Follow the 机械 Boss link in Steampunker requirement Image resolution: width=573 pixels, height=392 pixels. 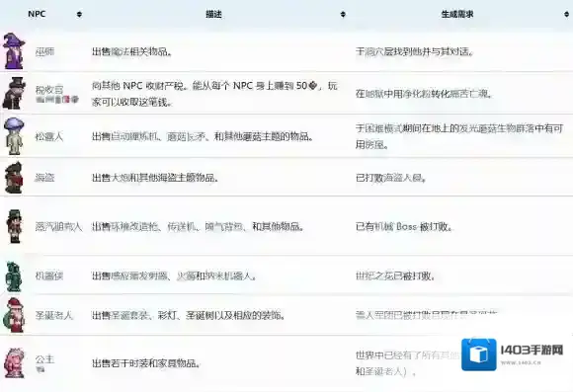395,226
